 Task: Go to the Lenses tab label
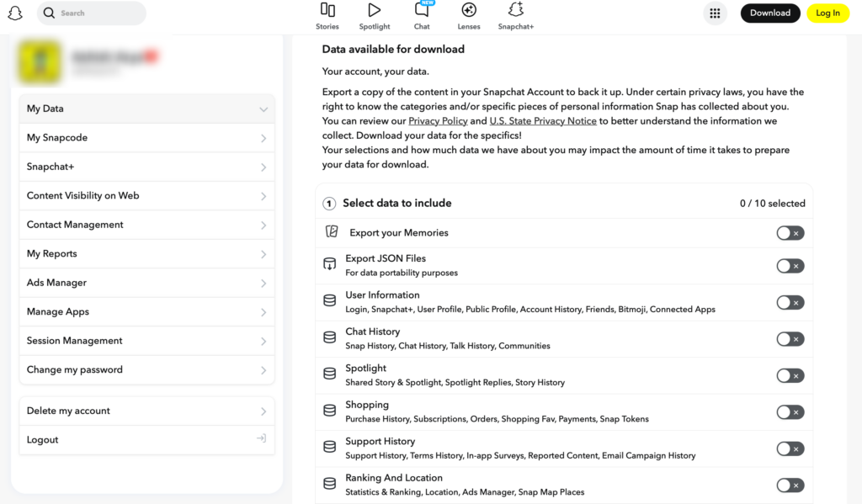[x=469, y=26]
